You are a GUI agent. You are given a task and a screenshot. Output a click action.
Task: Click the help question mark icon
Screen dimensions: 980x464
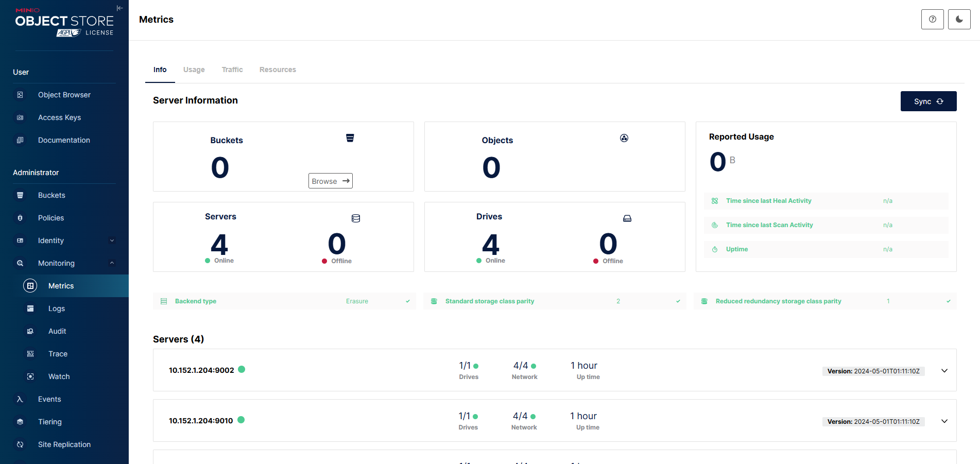(x=932, y=20)
